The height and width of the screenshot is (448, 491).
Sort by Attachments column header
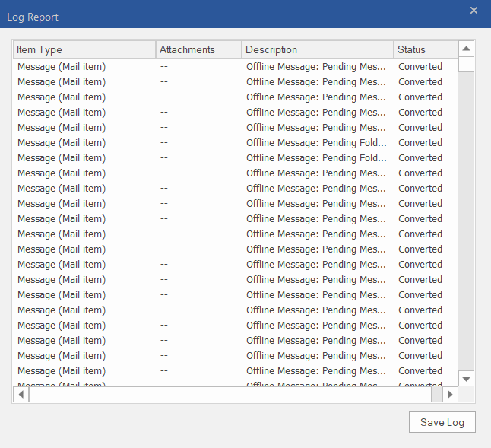(198, 49)
